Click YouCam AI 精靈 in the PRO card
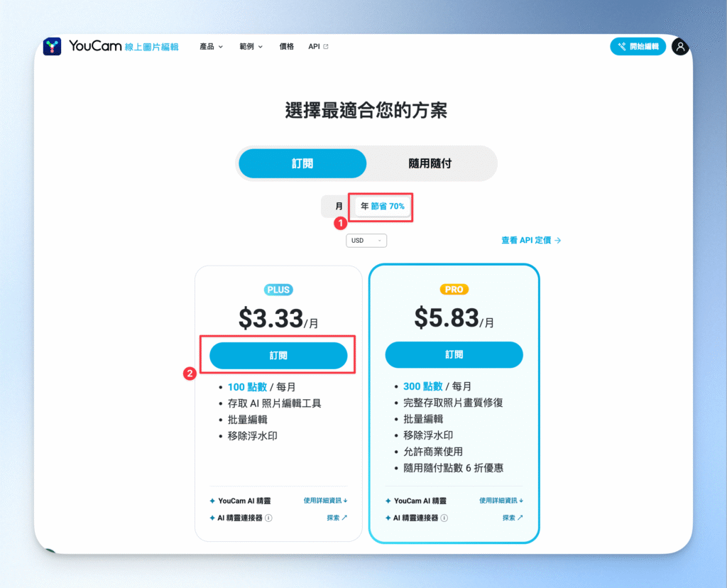Viewport: 727px width, 588px height. tap(420, 501)
